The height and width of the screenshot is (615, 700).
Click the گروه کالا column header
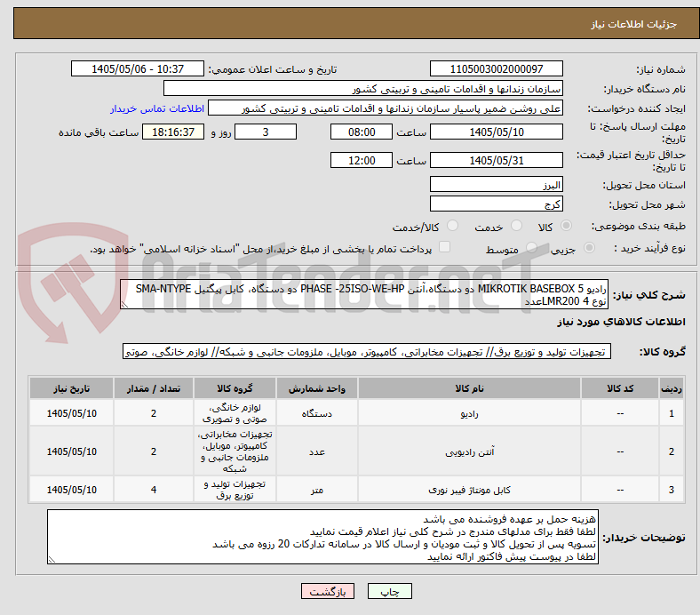tap(235, 388)
